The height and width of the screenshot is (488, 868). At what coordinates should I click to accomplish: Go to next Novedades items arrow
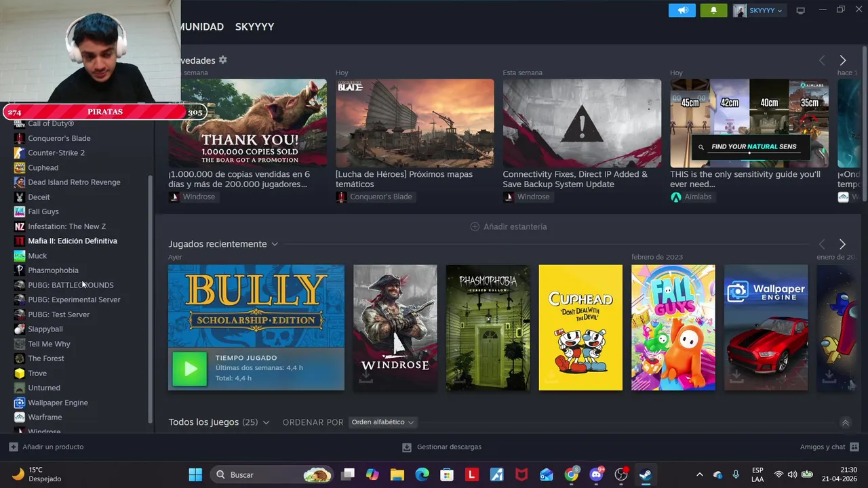click(842, 60)
